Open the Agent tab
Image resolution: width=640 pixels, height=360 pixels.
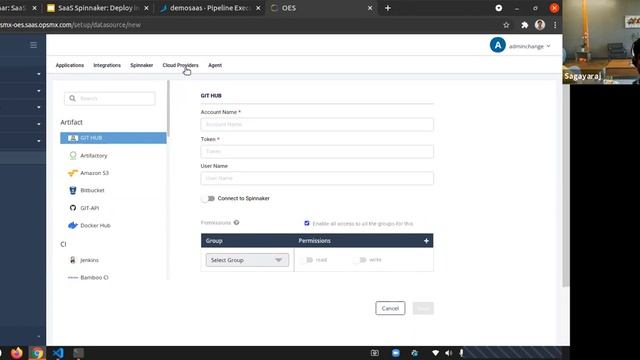point(215,65)
